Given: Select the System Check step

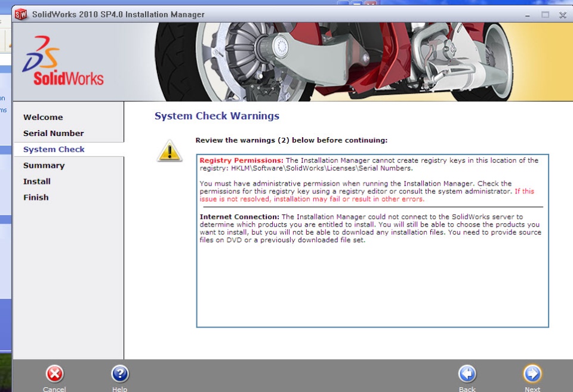Looking at the screenshot, I should [x=54, y=149].
